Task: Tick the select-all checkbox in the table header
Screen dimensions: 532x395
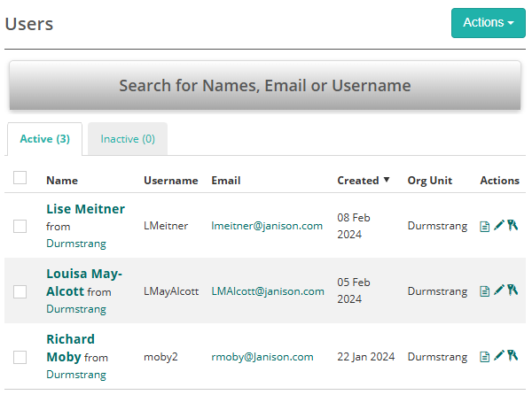Action: click(x=20, y=178)
